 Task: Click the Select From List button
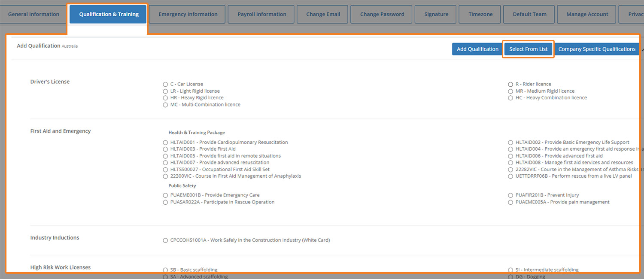click(x=529, y=49)
